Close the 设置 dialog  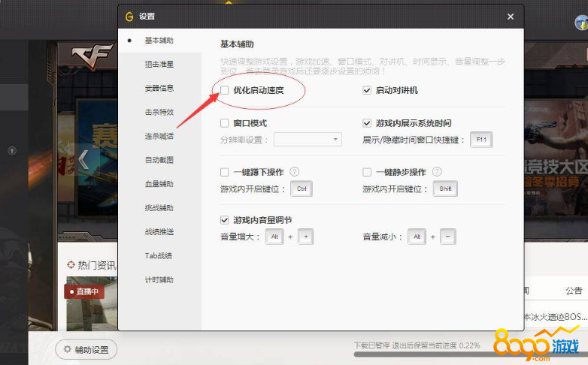coord(511,17)
